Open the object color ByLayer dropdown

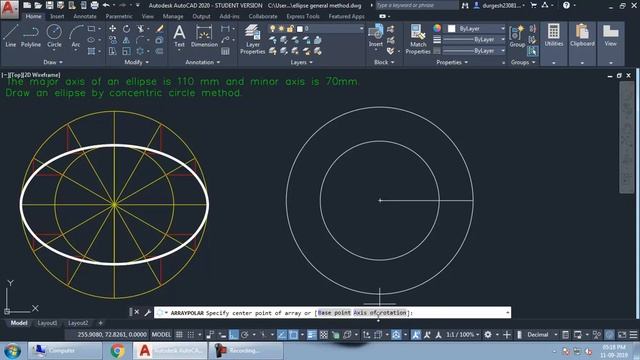click(476, 29)
